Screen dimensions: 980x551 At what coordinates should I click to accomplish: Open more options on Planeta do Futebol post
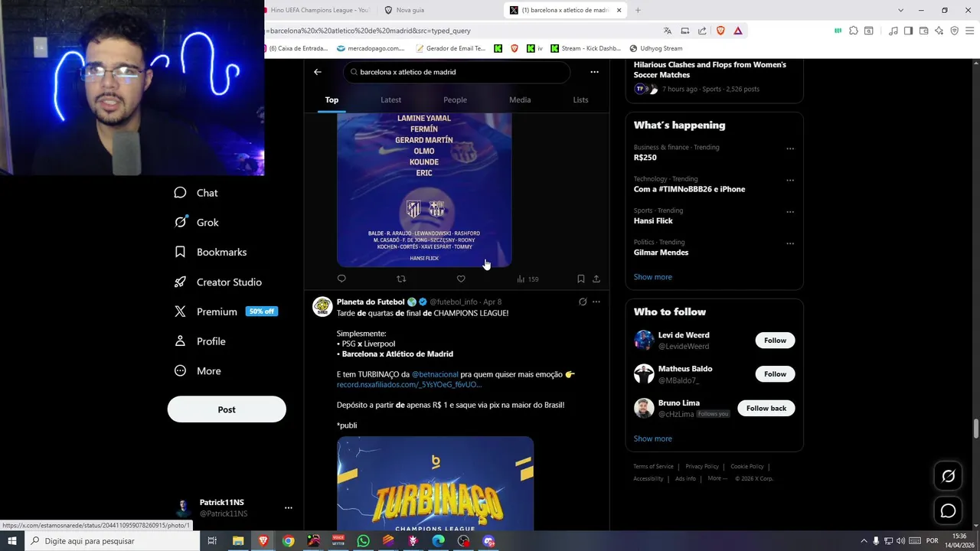596,302
